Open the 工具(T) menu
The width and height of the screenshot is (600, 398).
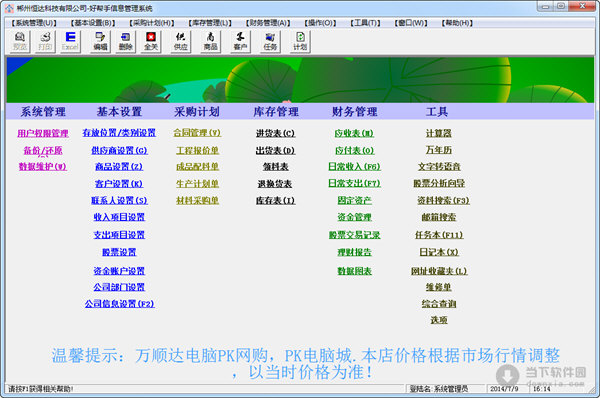click(365, 23)
